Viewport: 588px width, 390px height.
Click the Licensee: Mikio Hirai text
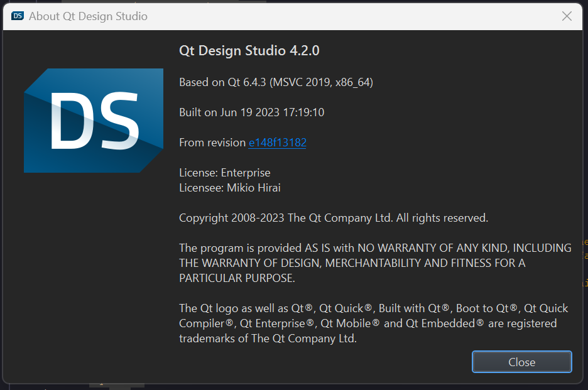click(x=230, y=188)
